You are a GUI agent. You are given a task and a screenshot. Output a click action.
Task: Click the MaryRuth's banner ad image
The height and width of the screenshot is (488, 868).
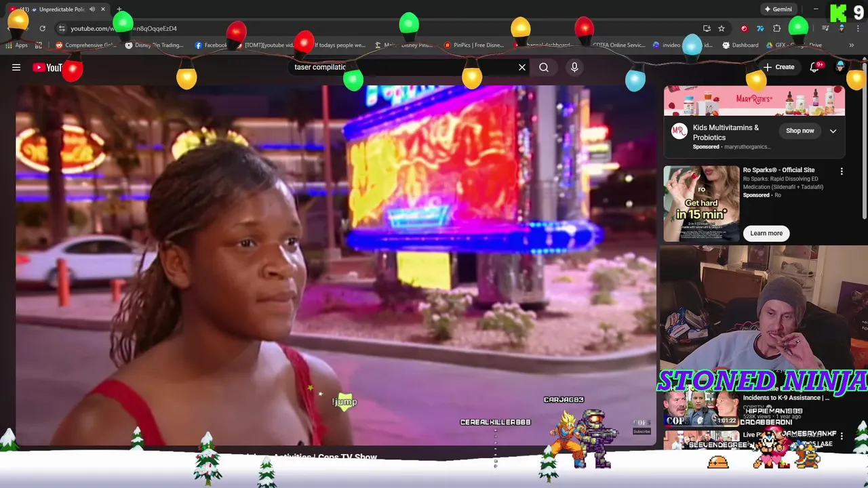pos(755,101)
